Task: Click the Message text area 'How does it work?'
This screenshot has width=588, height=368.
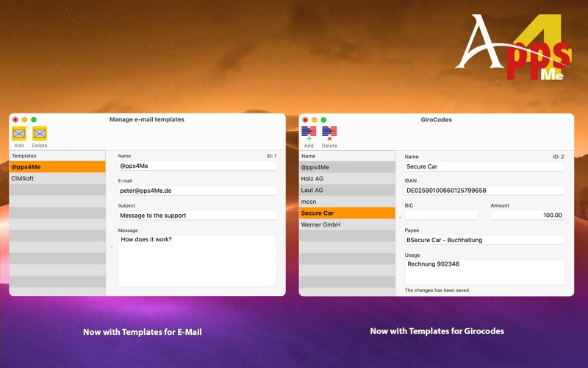Action: pos(197,261)
